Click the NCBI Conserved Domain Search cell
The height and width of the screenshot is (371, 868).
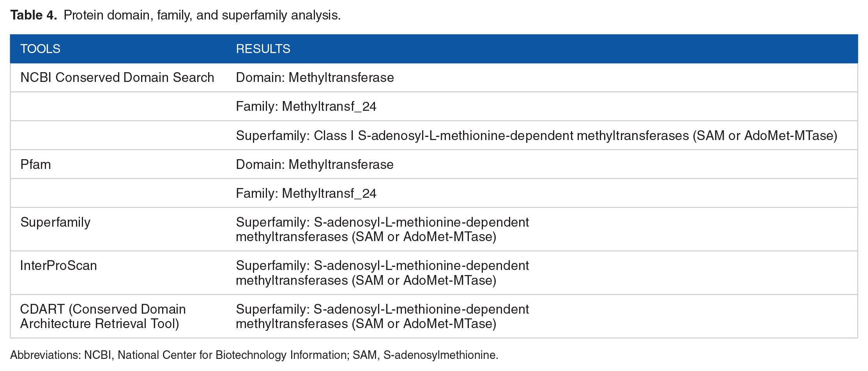point(117,78)
